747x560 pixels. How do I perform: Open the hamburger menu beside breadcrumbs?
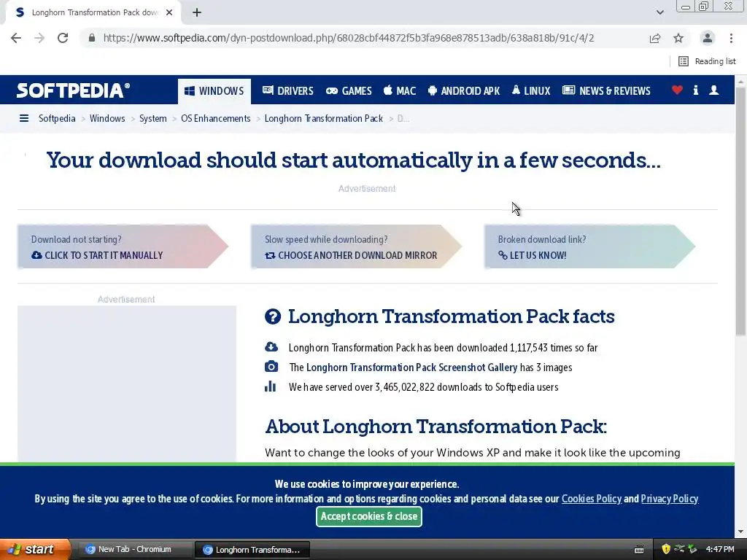[x=24, y=118]
